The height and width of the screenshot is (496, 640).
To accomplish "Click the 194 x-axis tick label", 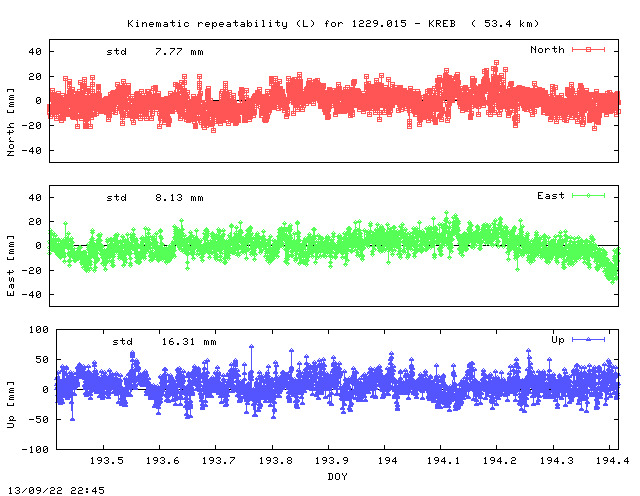I will 387,461.
